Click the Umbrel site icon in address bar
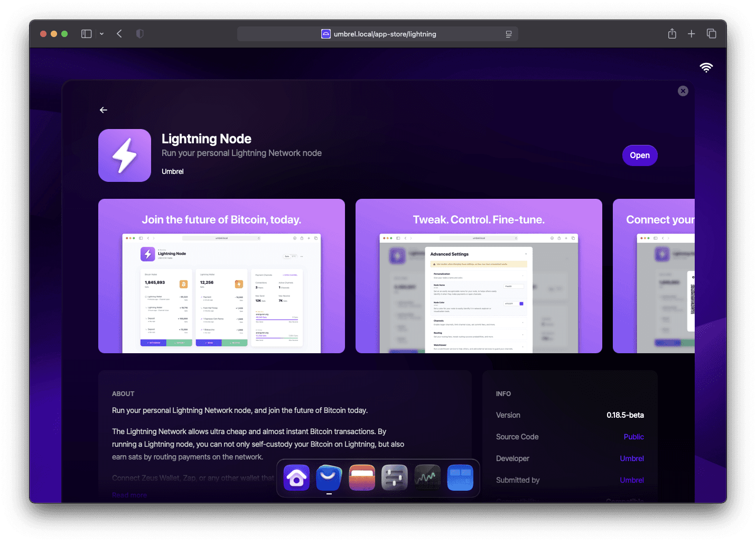This screenshot has width=756, height=542. pyautogui.click(x=326, y=34)
